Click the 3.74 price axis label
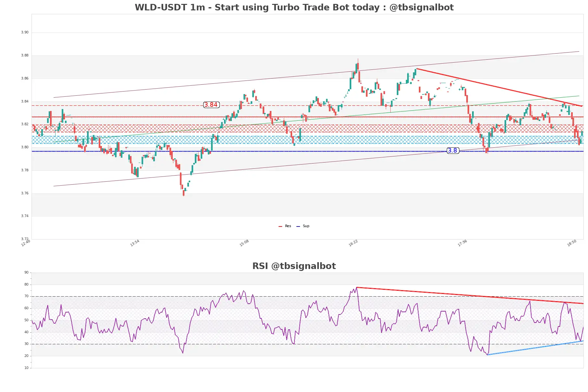This screenshot has height=392, width=588. coord(25,216)
